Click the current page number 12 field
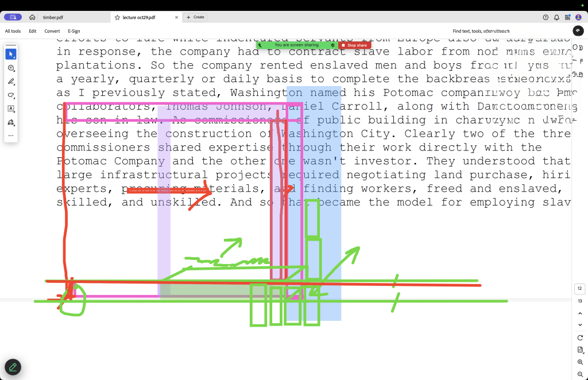 coord(580,288)
